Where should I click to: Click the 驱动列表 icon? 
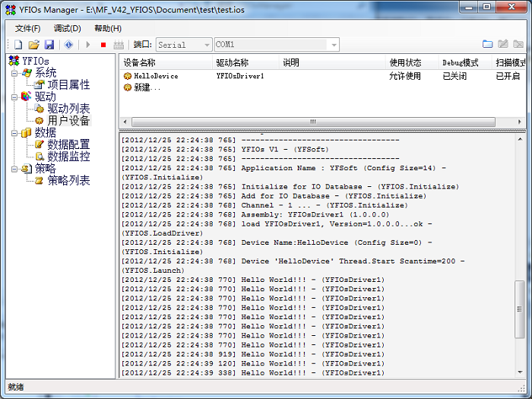(x=40, y=109)
